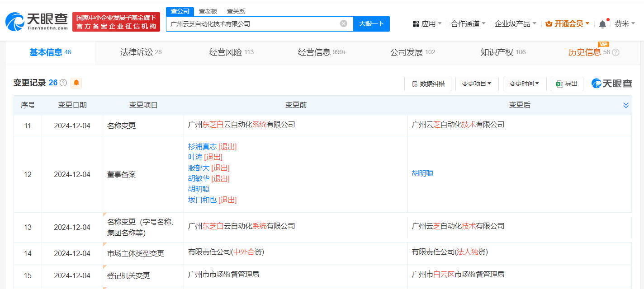Expand table with blue double-chevron icon
Image resolution: width=644 pixels, height=289 pixels.
tap(626, 105)
